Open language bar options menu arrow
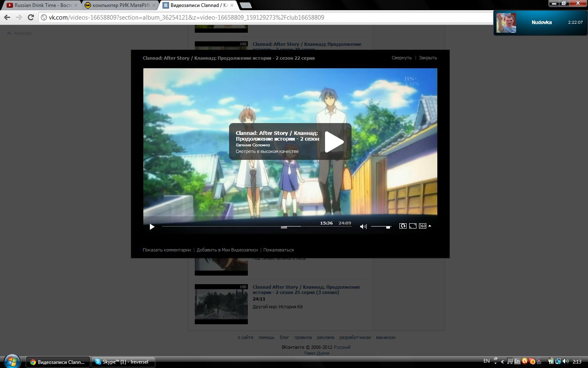This screenshot has width=588, height=368. coord(495,363)
